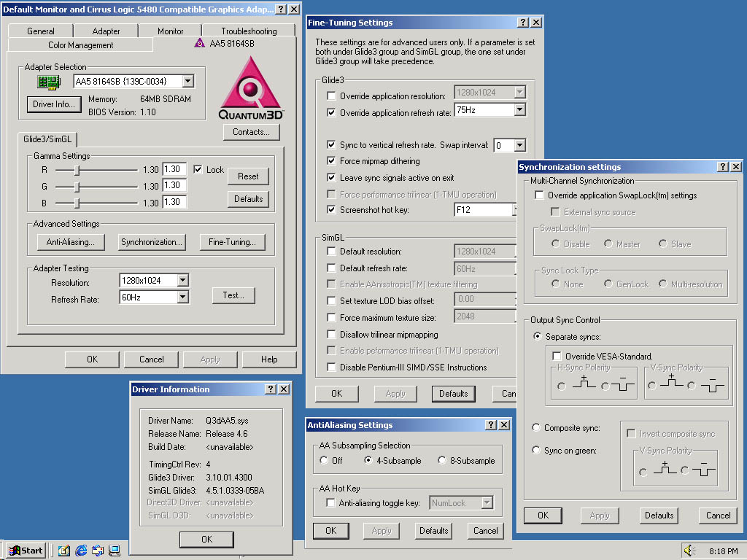Select the 8-Subsample anti-aliasing option
The image size is (747, 560).
(x=442, y=461)
